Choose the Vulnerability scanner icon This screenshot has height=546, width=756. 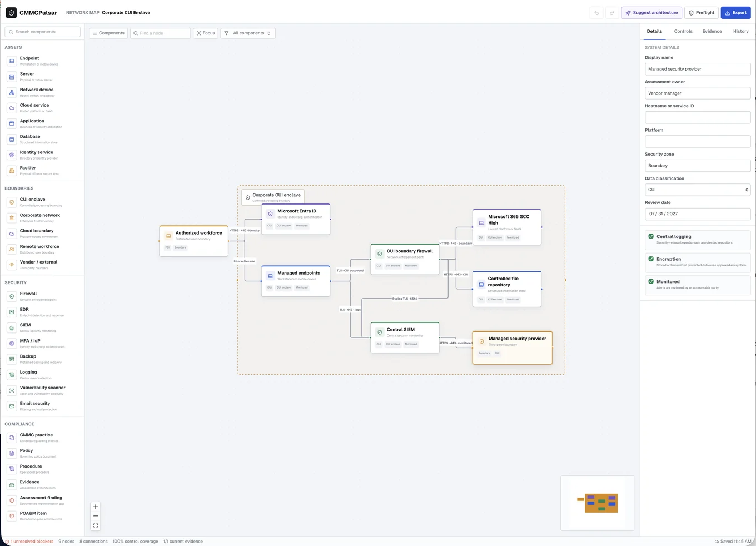(12, 390)
